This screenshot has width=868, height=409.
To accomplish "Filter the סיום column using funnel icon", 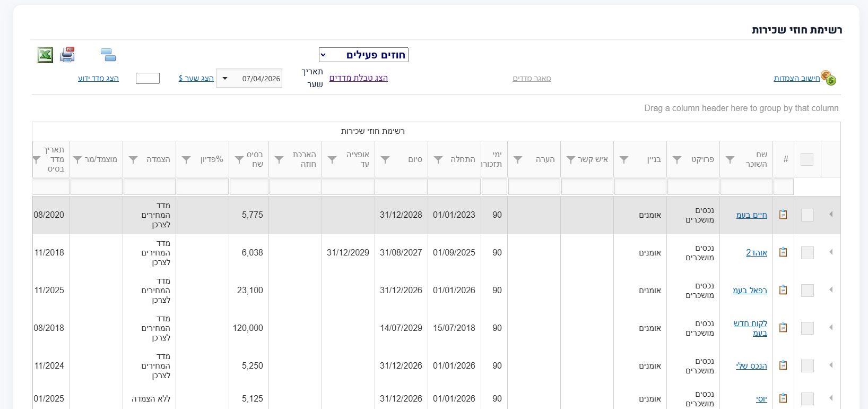I will (x=385, y=159).
